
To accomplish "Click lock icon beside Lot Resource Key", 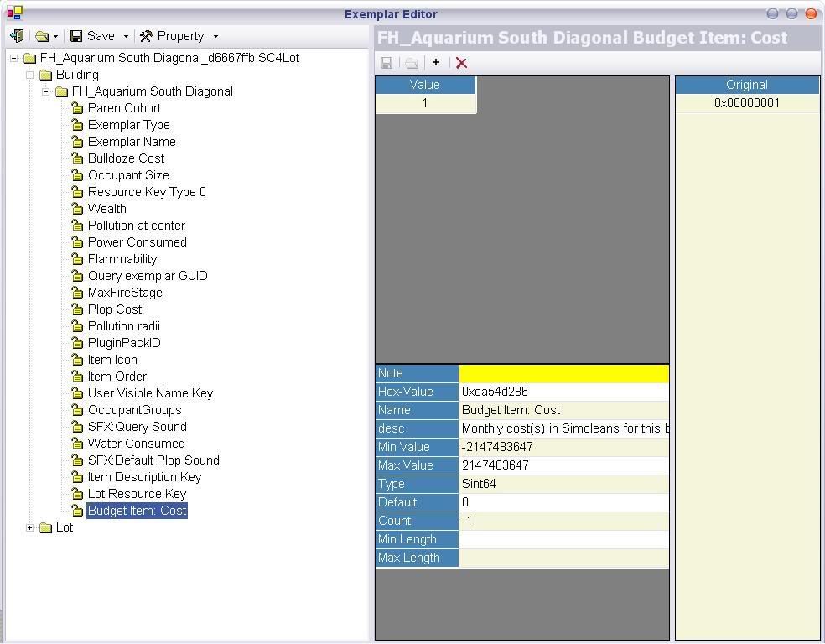I will [x=77, y=495].
